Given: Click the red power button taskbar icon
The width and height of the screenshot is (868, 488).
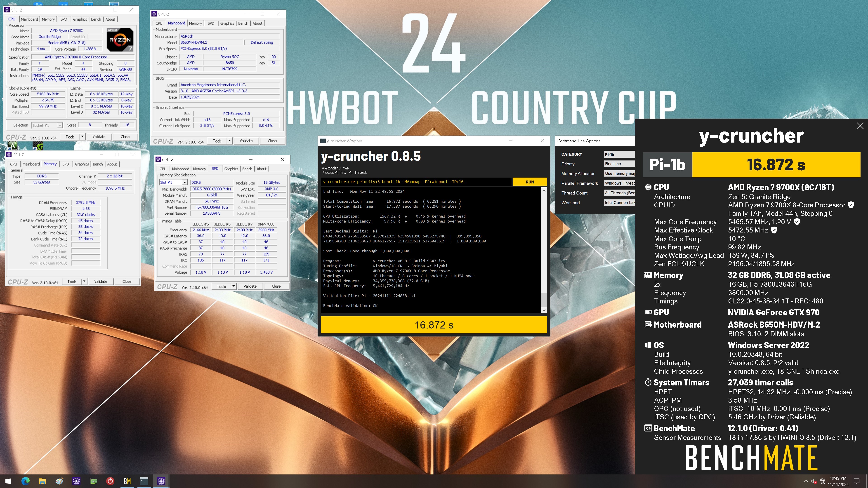Looking at the screenshot, I should pos(110,481).
